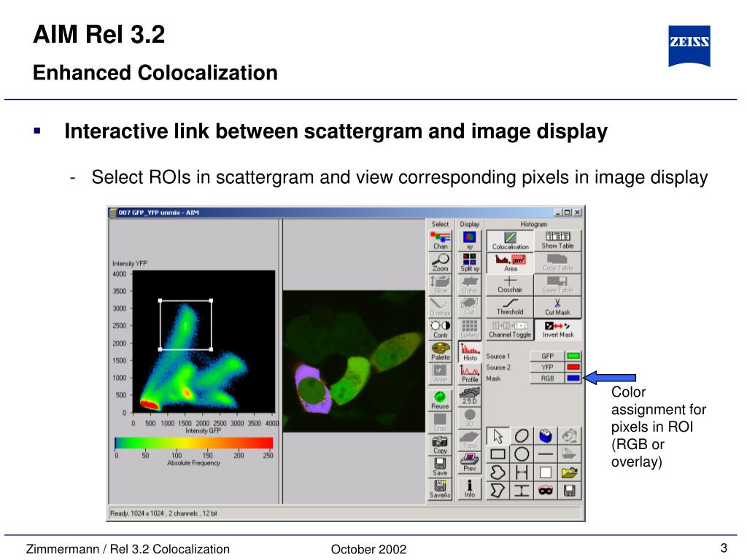Click the Save floppy disk icon
Viewport: 747px width, 560px height.
(440, 467)
